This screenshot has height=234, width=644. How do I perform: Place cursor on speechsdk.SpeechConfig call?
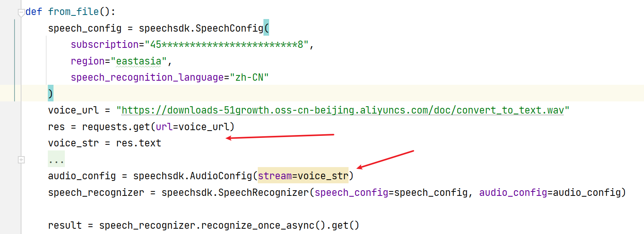(x=201, y=28)
